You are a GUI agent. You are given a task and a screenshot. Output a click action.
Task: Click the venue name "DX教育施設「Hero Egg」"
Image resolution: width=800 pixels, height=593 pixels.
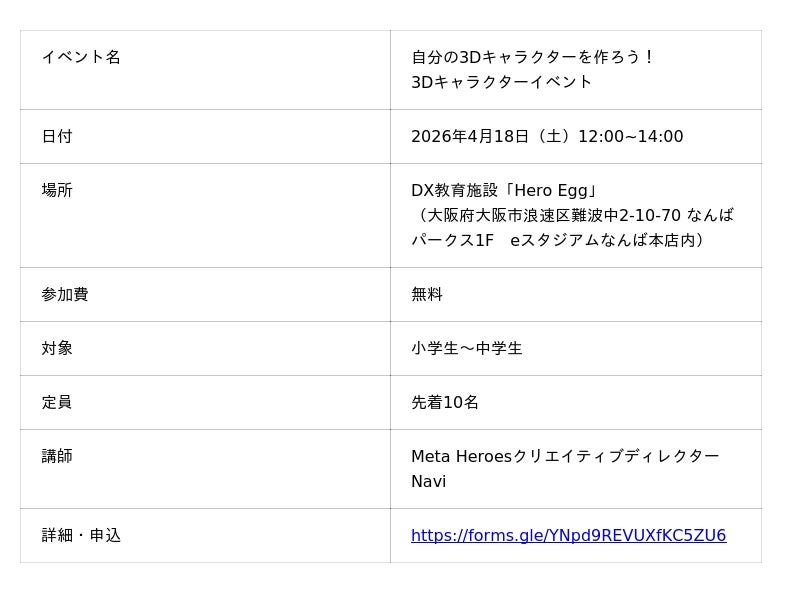click(505, 191)
